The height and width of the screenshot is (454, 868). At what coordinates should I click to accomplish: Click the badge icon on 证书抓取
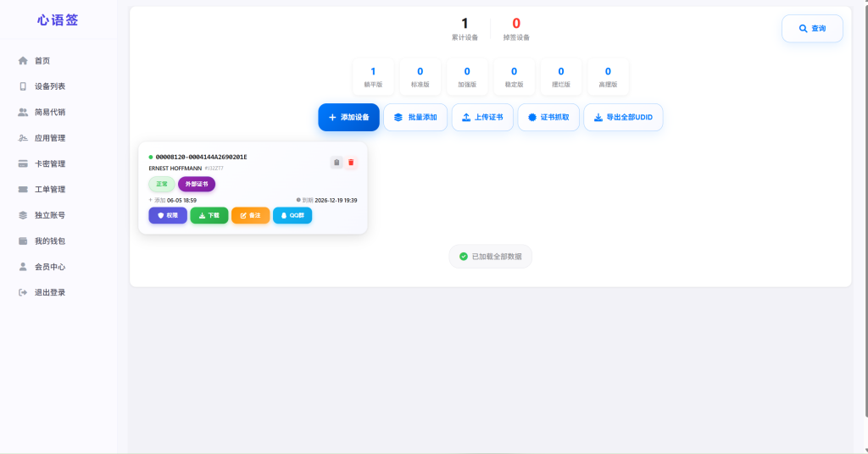click(532, 117)
